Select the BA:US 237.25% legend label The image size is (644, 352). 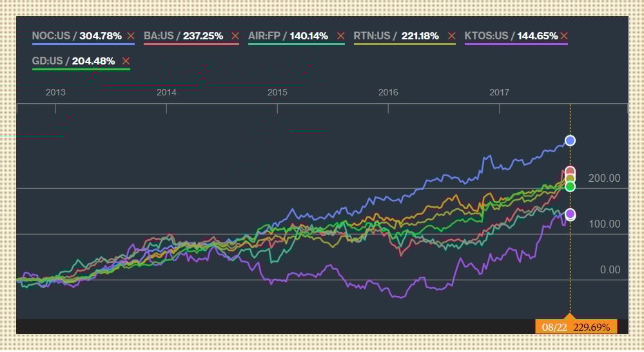[183, 36]
